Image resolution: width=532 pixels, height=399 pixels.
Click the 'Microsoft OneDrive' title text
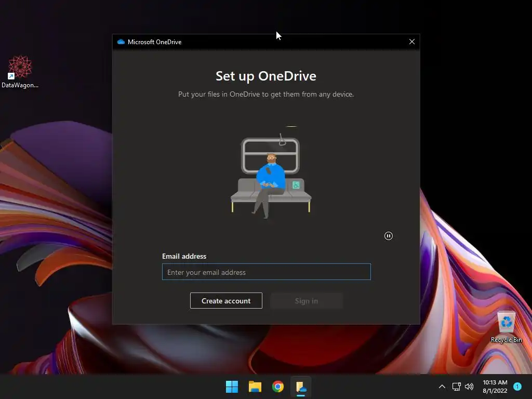click(155, 42)
